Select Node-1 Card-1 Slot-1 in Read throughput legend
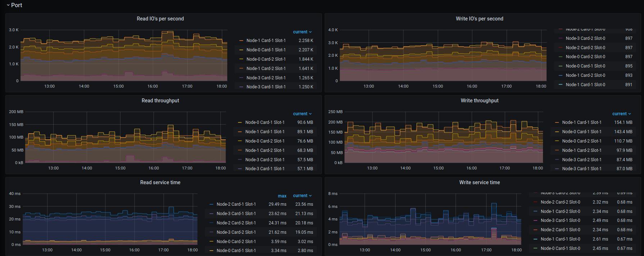The image size is (644, 256). click(265, 132)
